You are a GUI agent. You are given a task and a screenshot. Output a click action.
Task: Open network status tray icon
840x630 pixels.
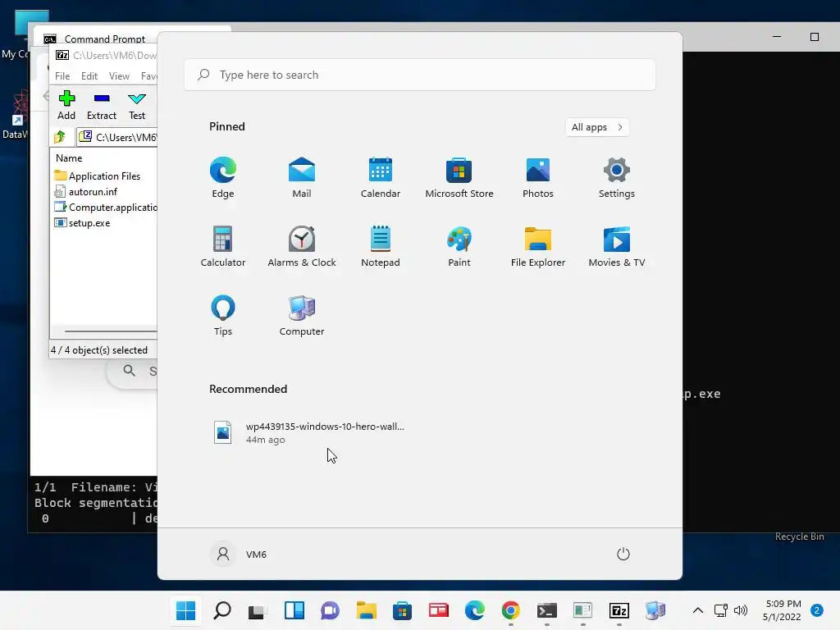coord(720,610)
